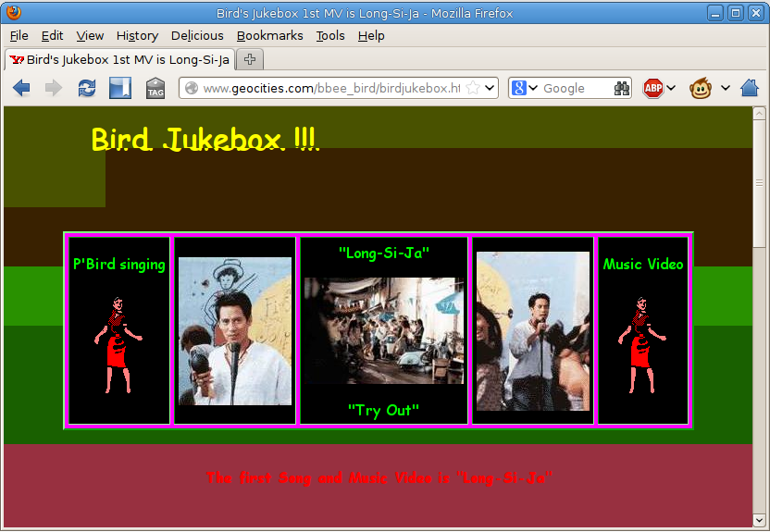Click the "P'Bird singing" label
The width and height of the screenshot is (770, 532).
(118, 264)
